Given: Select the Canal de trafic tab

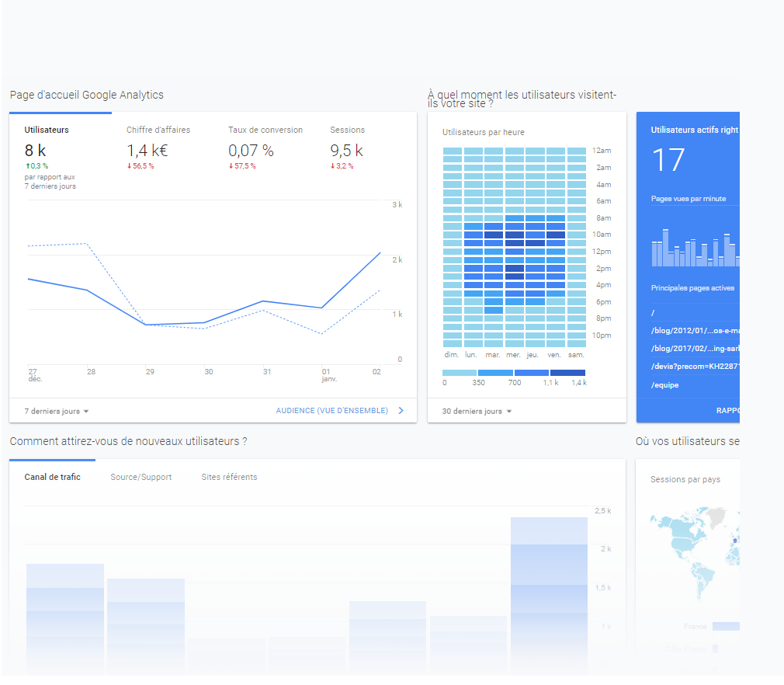Looking at the screenshot, I should point(52,477).
